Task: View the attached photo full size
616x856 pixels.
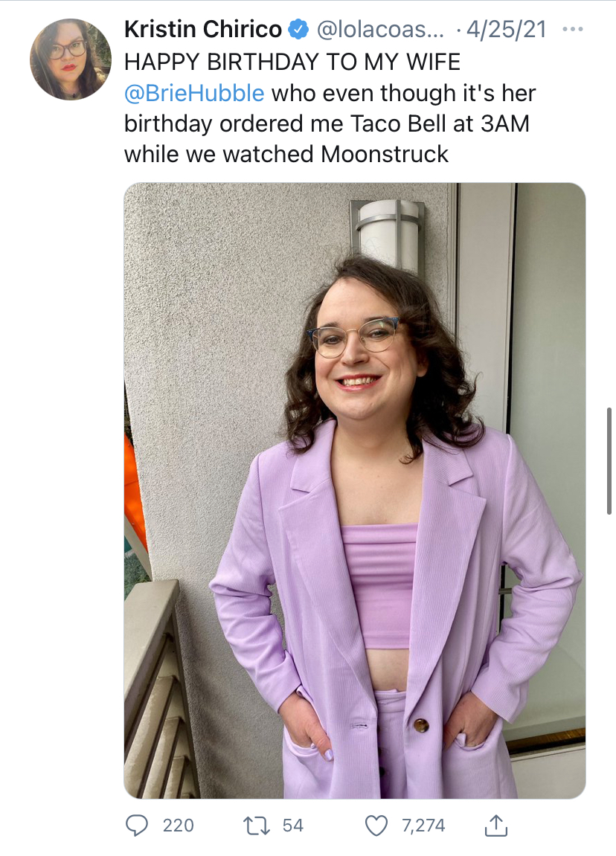Action: point(354,490)
